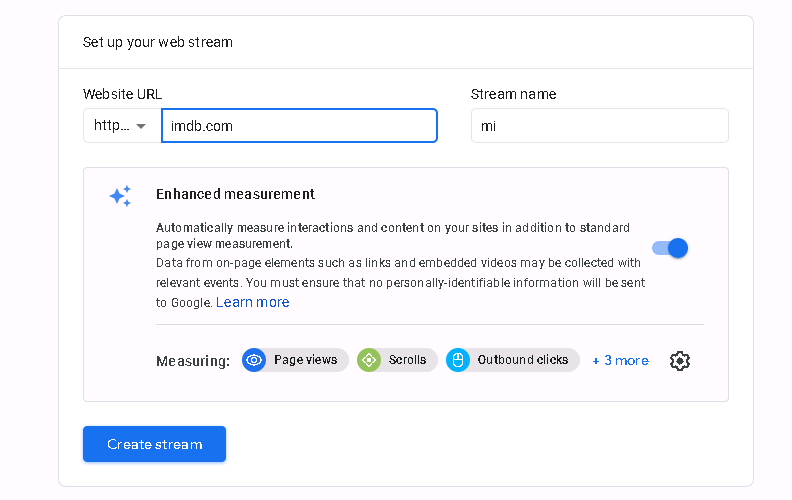Focus the Website URL field with imdb.com
Viewport: 792px width, 500px height.
(299, 125)
